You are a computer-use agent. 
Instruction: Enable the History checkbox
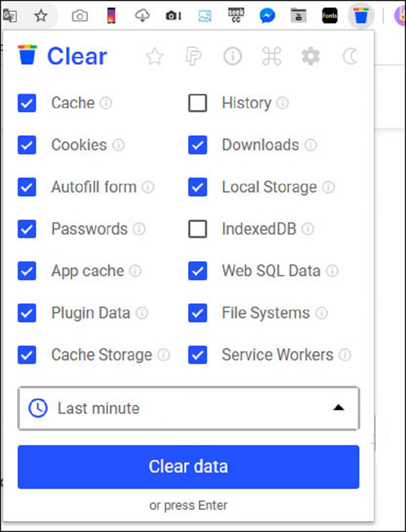pyautogui.click(x=197, y=103)
